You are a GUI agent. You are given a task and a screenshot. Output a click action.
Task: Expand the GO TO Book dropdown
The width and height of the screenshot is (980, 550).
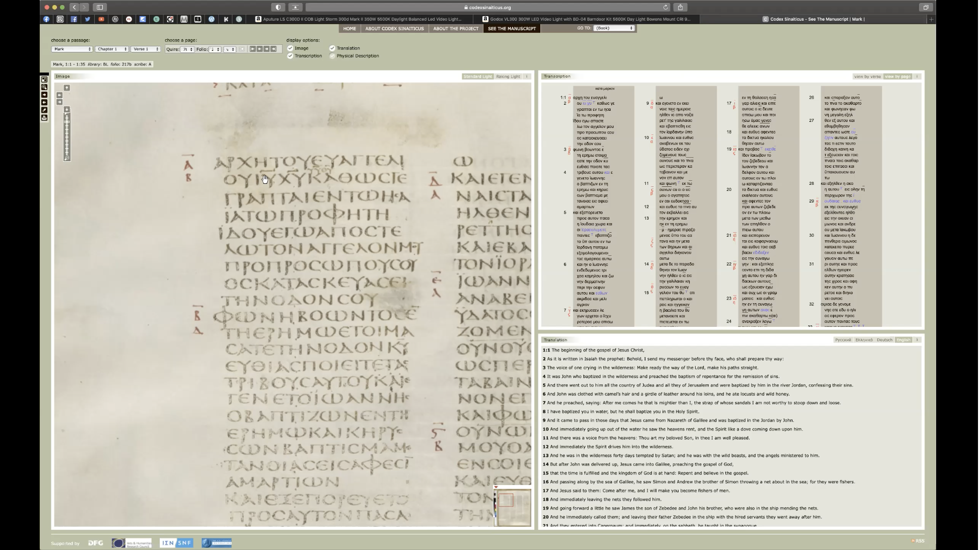tap(614, 28)
